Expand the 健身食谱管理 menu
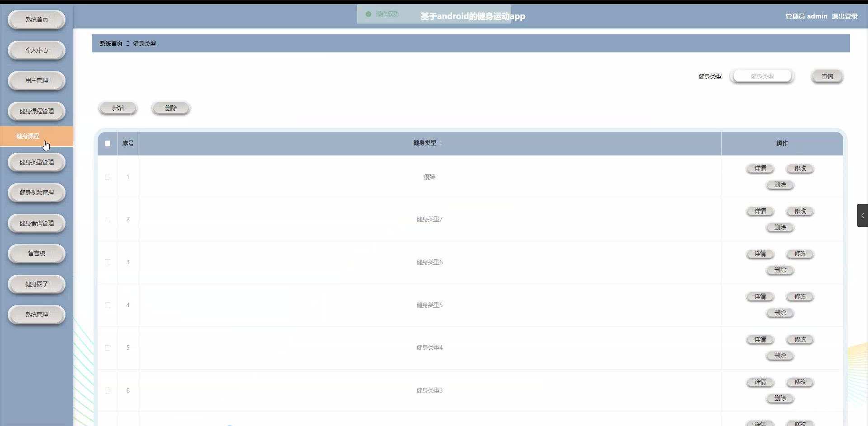The width and height of the screenshot is (868, 426). tap(37, 223)
